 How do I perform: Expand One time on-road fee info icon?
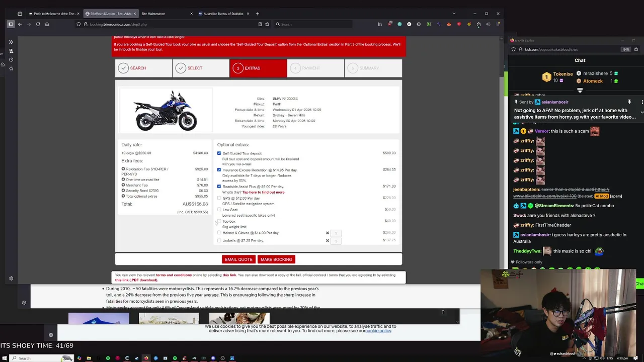[x=123, y=179]
